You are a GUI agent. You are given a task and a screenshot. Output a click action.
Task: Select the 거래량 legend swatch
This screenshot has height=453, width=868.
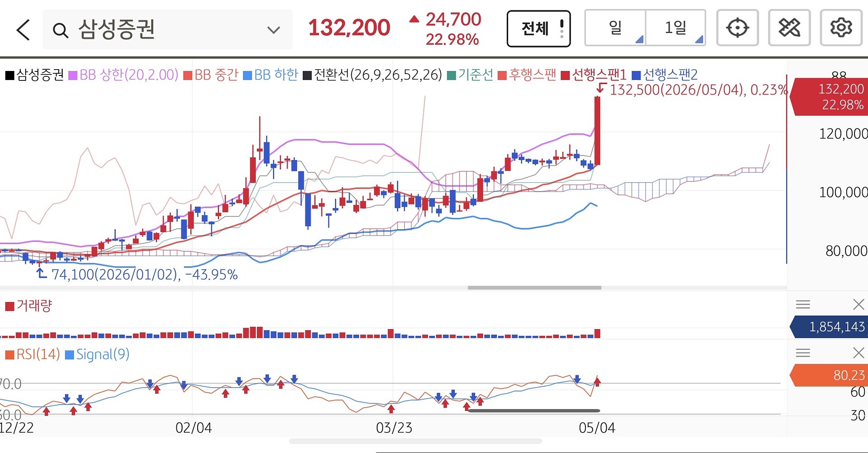point(9,307)
